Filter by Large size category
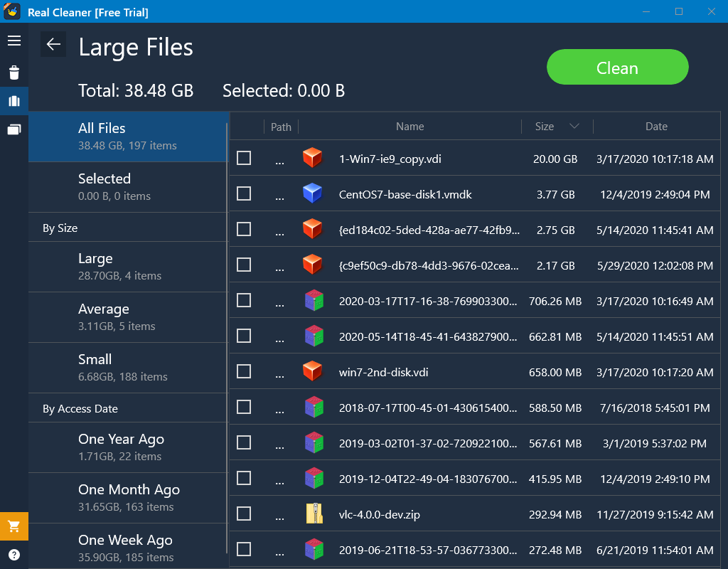This screenshot has width=728, height=569. tap(128, 267)
